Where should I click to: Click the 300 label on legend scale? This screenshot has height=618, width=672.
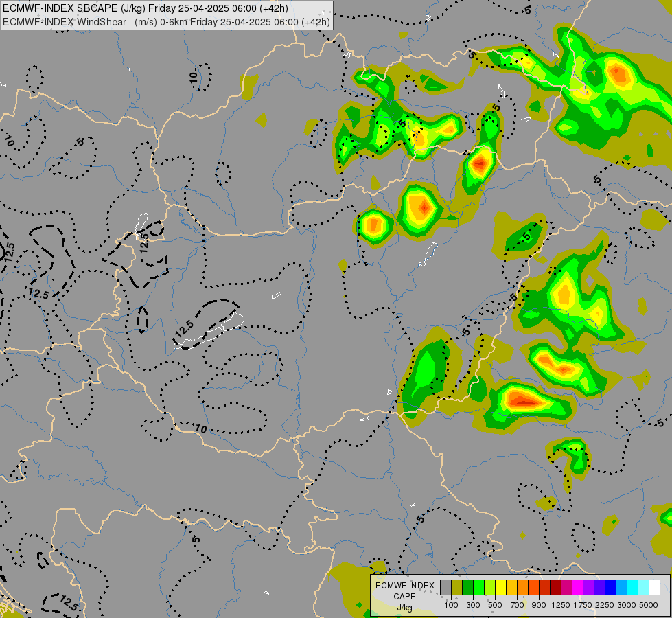click(x=473, y=605)
